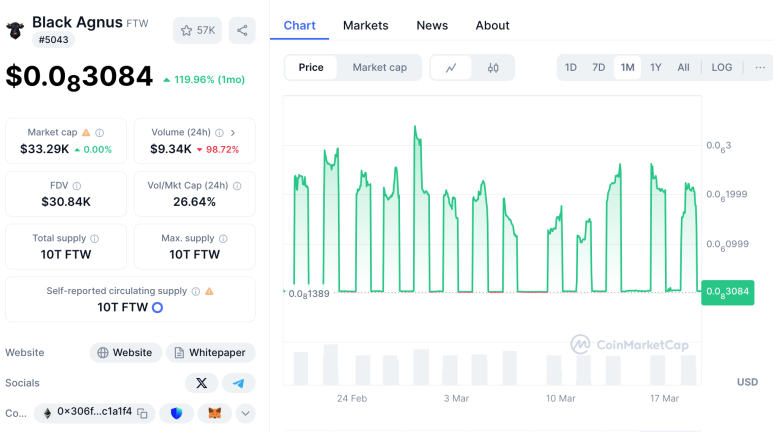
Task: Open the X social profile
Action: [202, 383]
